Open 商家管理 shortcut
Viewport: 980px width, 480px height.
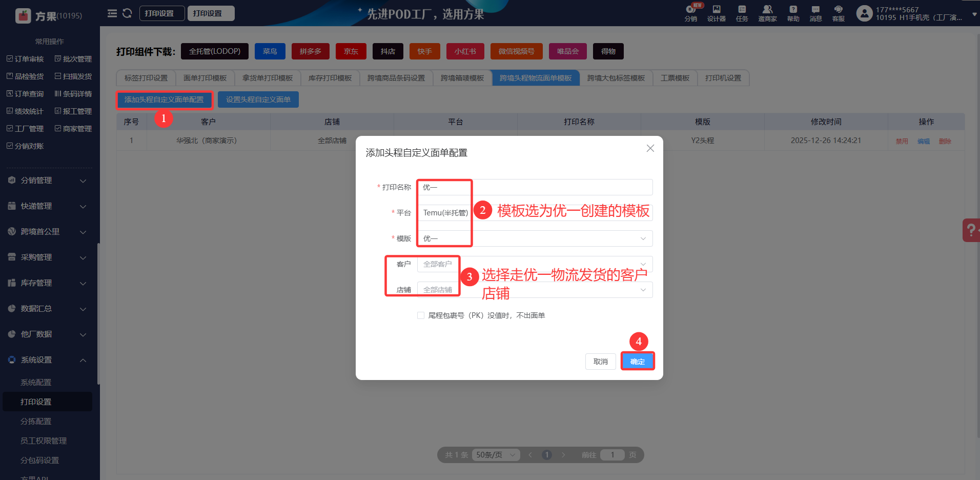[x=73, y=129]
